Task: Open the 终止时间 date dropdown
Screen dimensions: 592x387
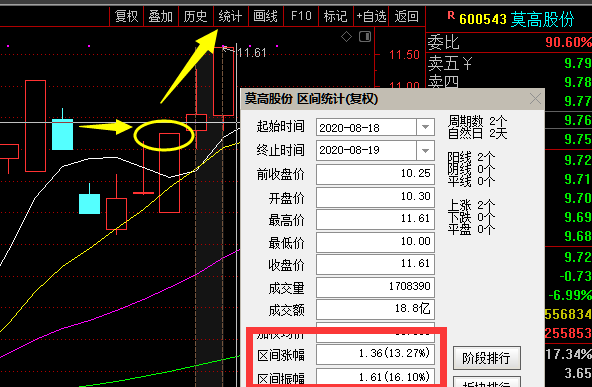Action: click(x=426, y=150)
